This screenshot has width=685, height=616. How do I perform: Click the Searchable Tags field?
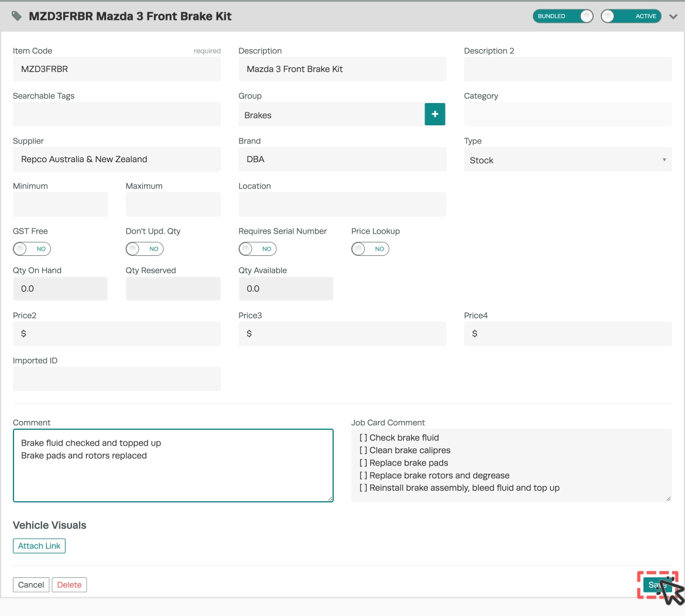pyautogui.click(x=117, y=114)
